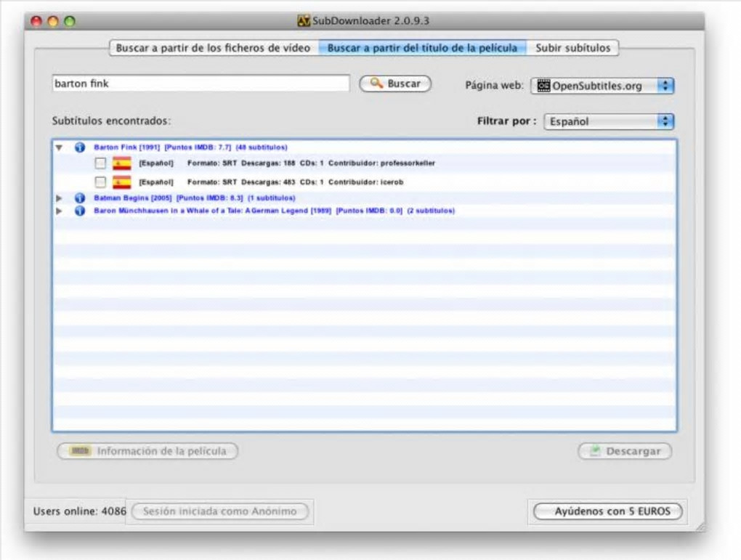Expand the Batman Begins [2005] entry
This screenshot has height=560, width=741.
point(59,198)
